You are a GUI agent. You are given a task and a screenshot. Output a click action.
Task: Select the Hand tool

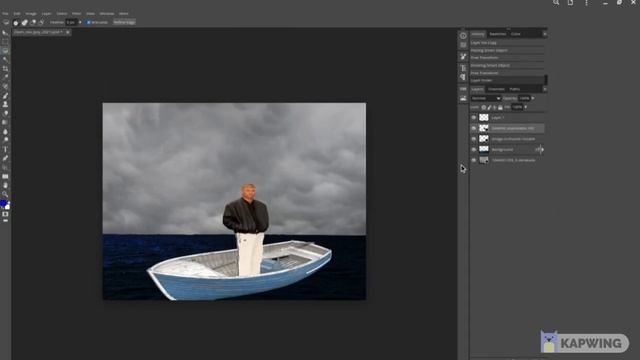pos(5,185)
